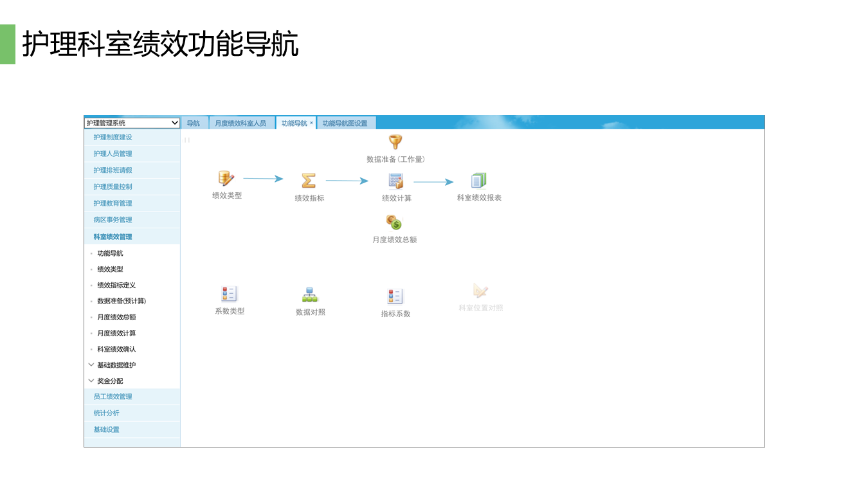Image resolution: width=868 pixels, height=488 pixels.
Task: Select 科室绩效确认 tree item
Action: [116, 349]
